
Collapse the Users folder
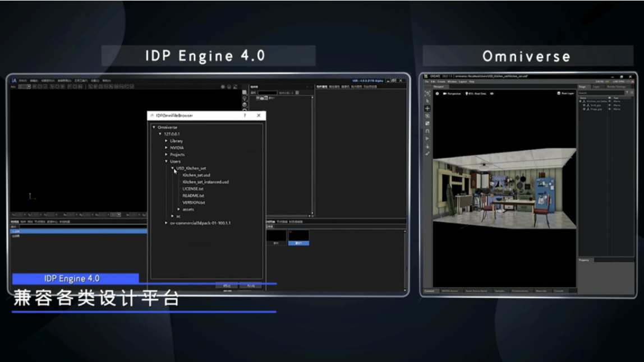[167, 161]
